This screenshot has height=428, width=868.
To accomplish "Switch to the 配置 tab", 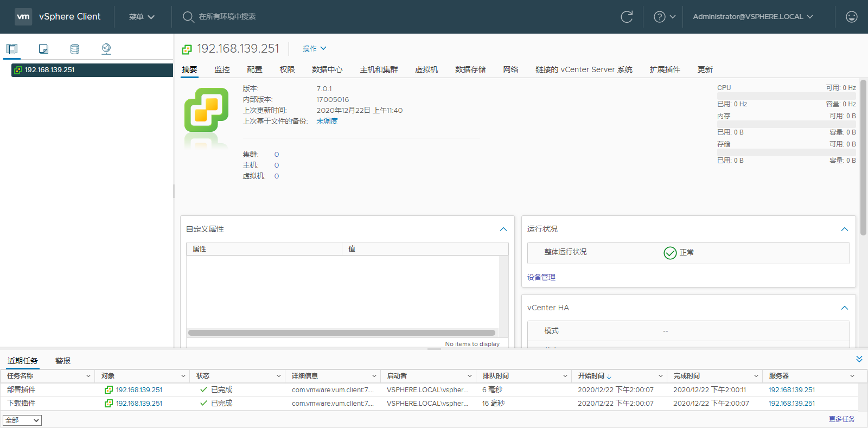I will [255, 69].
